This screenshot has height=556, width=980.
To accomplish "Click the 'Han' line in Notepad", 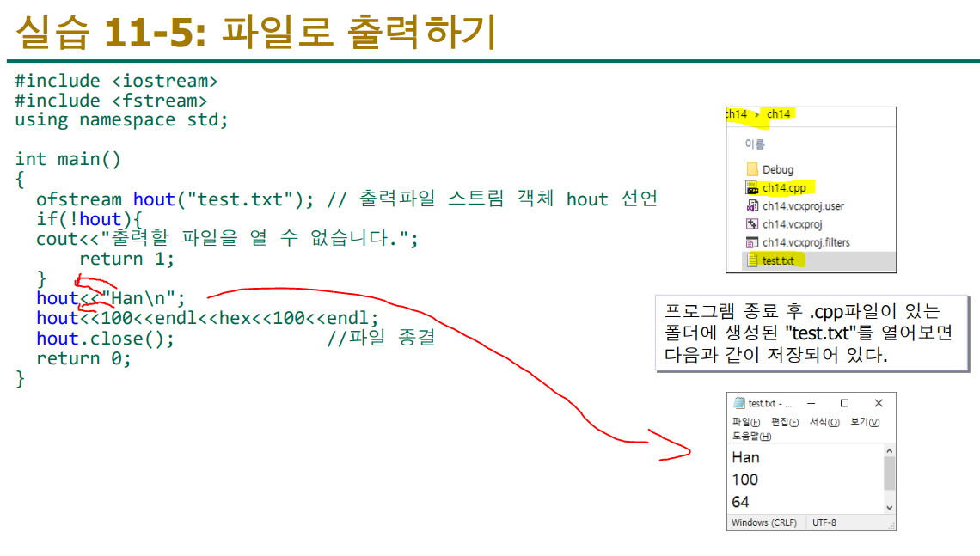I will (745, 457).
